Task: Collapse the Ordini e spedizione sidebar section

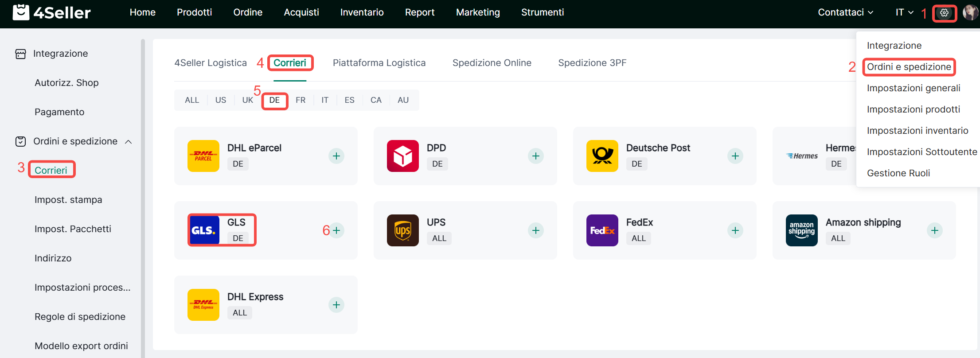Action: [x=129, y=142]
